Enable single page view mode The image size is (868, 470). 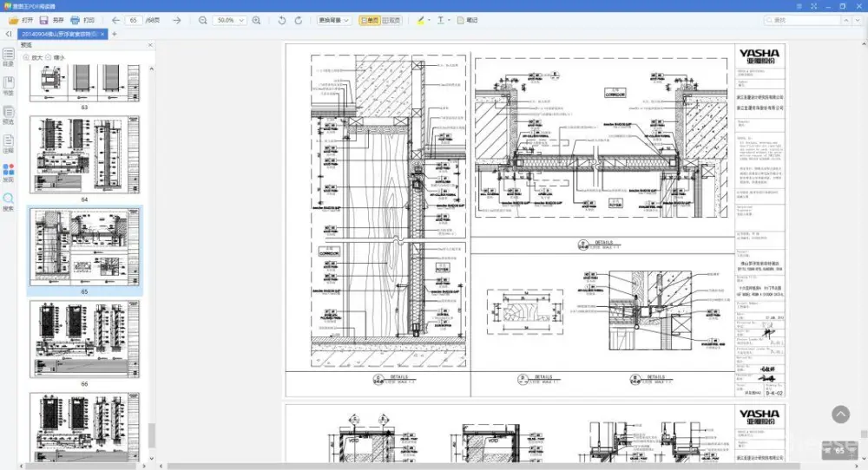click(x=368, y=19)
